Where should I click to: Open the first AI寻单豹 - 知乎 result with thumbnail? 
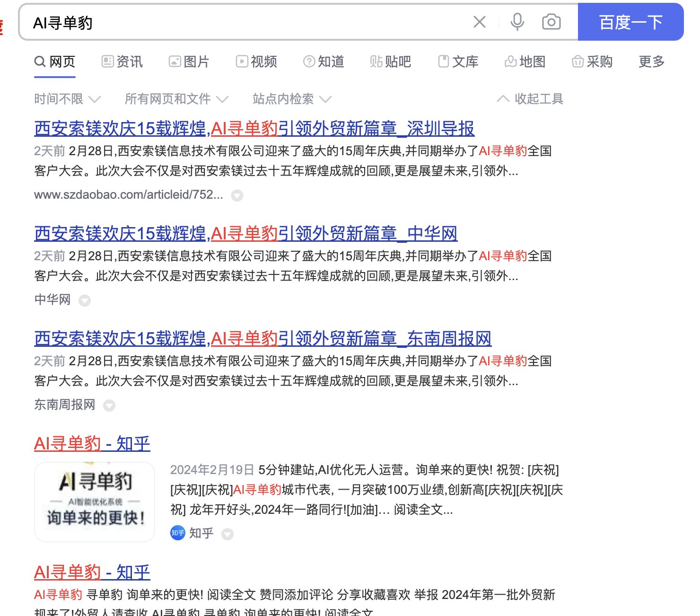92,444
